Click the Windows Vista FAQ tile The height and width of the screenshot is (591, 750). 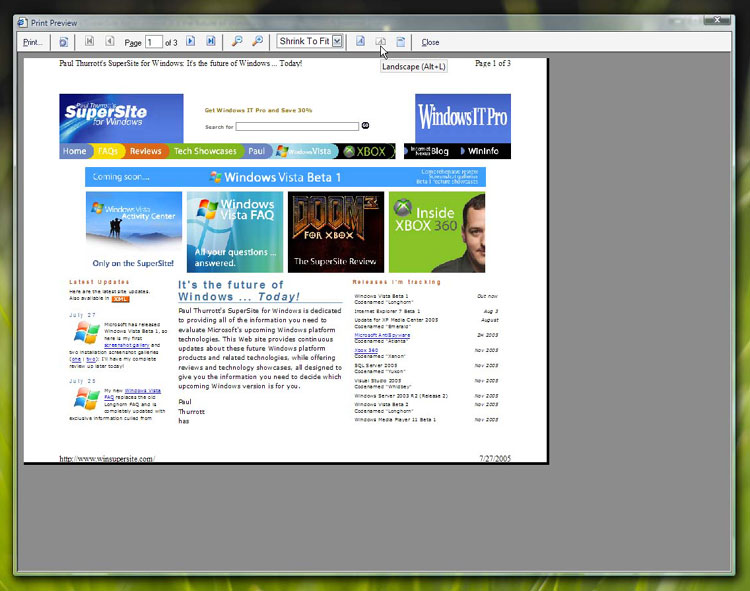(x=235, y=232)
